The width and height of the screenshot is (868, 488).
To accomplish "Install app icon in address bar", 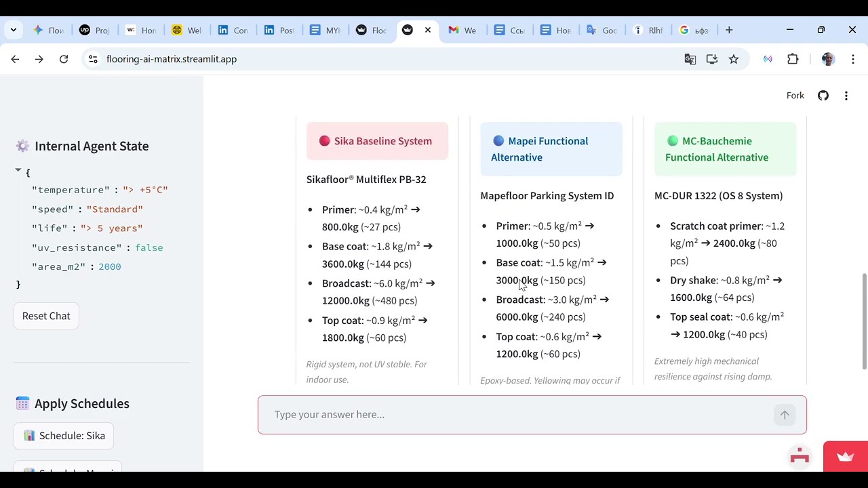I will tap(712, 59).
